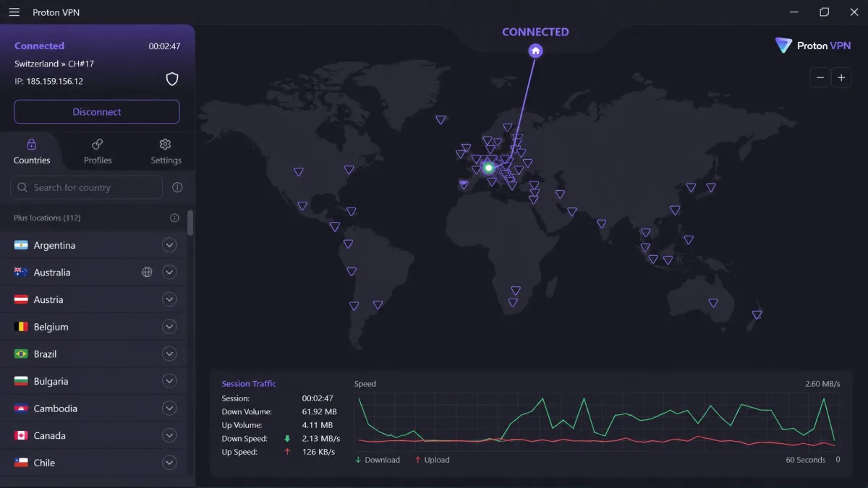Click the Download legend label
Viewport: 868px width, 488px height.
[383, 460]
